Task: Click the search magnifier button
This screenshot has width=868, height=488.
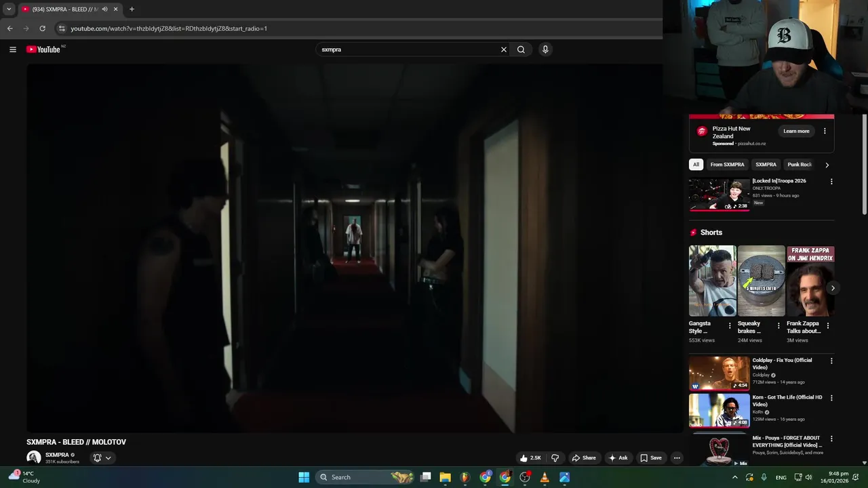Action: click(x=521, y=49)
